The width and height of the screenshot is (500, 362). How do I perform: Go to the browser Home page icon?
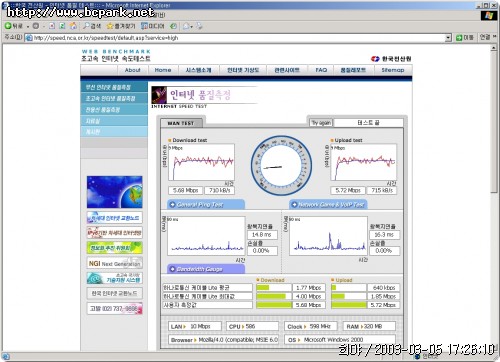(73, 26)
